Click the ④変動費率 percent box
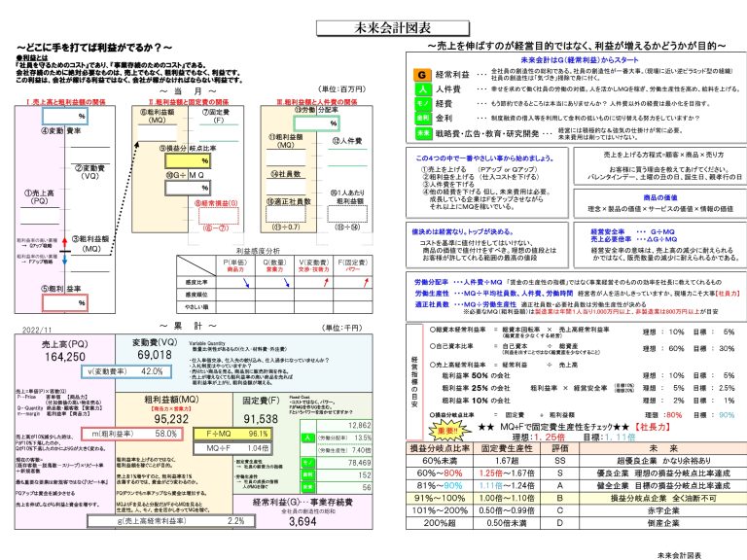 point(65,117)
